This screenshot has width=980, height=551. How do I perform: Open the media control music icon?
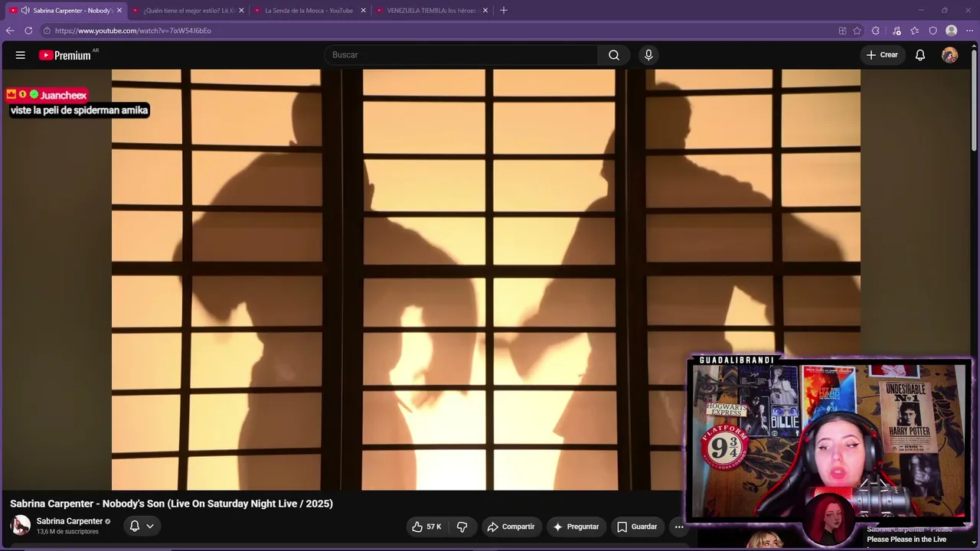(x=897, y=31)
